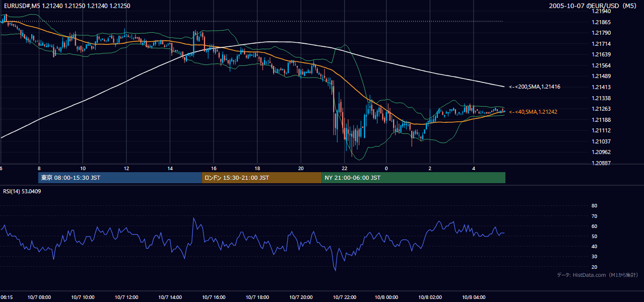Click the RSI axis value 50

pos(594,236)
